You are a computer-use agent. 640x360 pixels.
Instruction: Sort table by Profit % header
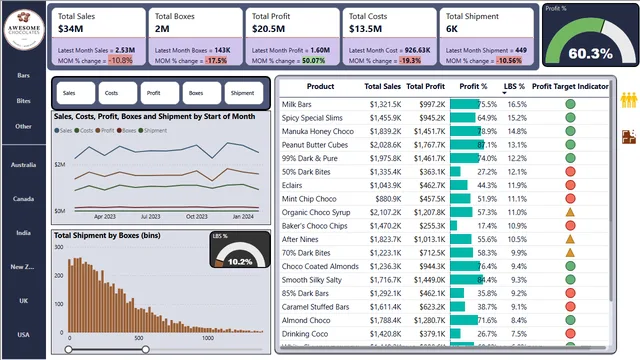click(x=473, y=87)
